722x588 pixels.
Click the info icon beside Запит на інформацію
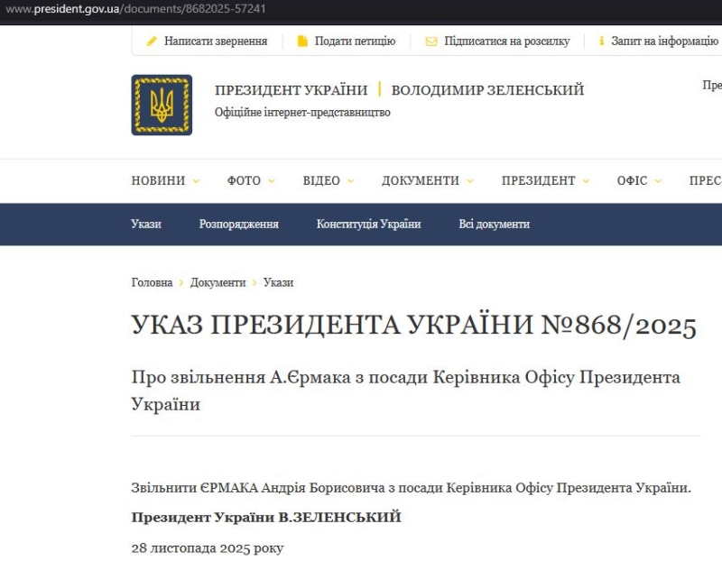601,41
